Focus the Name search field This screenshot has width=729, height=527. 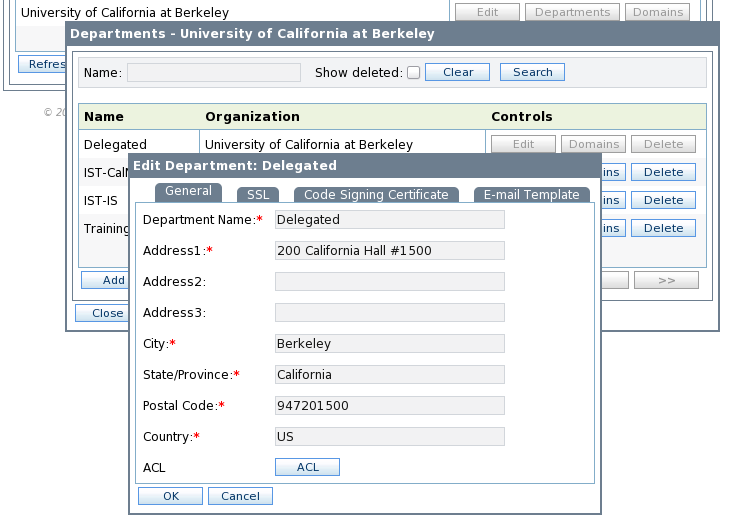coord(214,72)
